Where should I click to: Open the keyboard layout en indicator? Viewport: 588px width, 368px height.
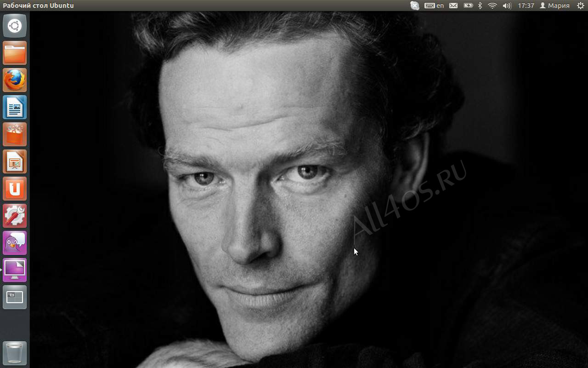(434, 6)
